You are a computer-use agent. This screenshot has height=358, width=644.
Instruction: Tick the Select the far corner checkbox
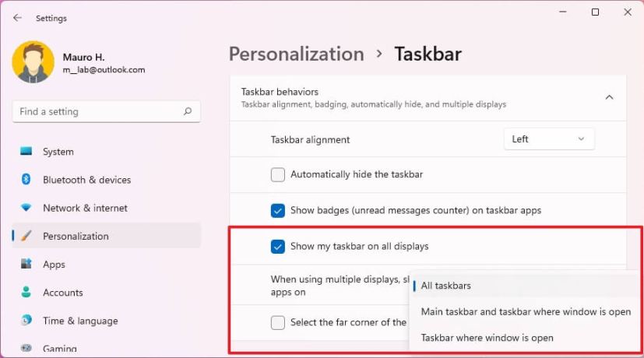[278, 322]
